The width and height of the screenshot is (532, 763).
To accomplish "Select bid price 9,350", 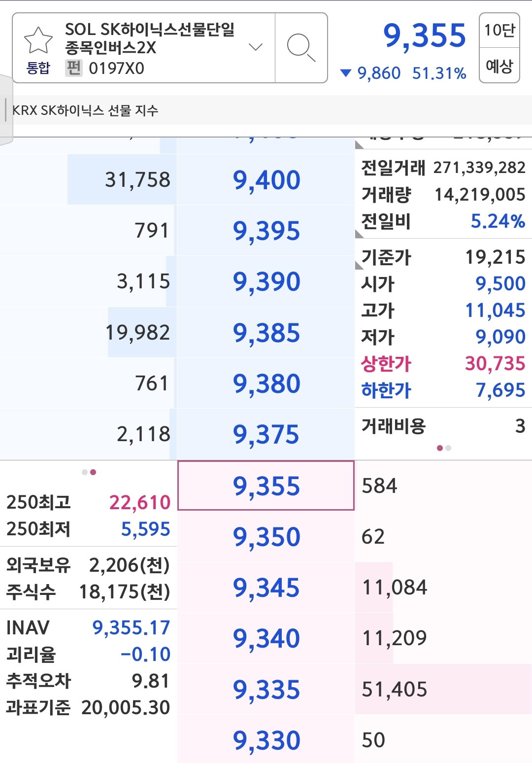I will pos(266,536).
